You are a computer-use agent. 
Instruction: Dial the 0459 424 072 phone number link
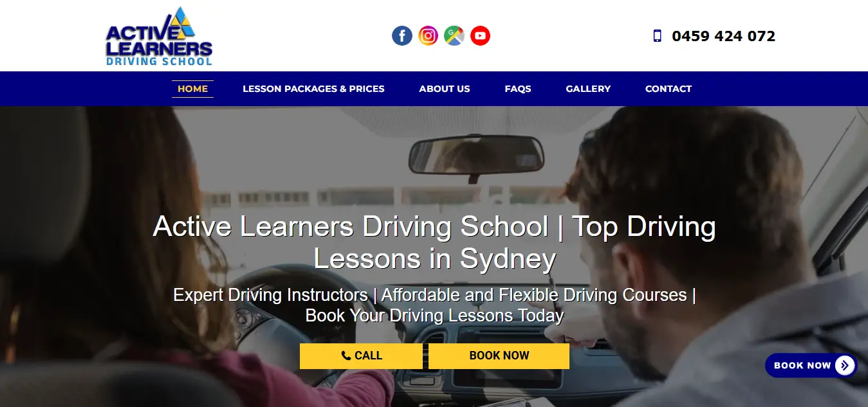[723, 36]
